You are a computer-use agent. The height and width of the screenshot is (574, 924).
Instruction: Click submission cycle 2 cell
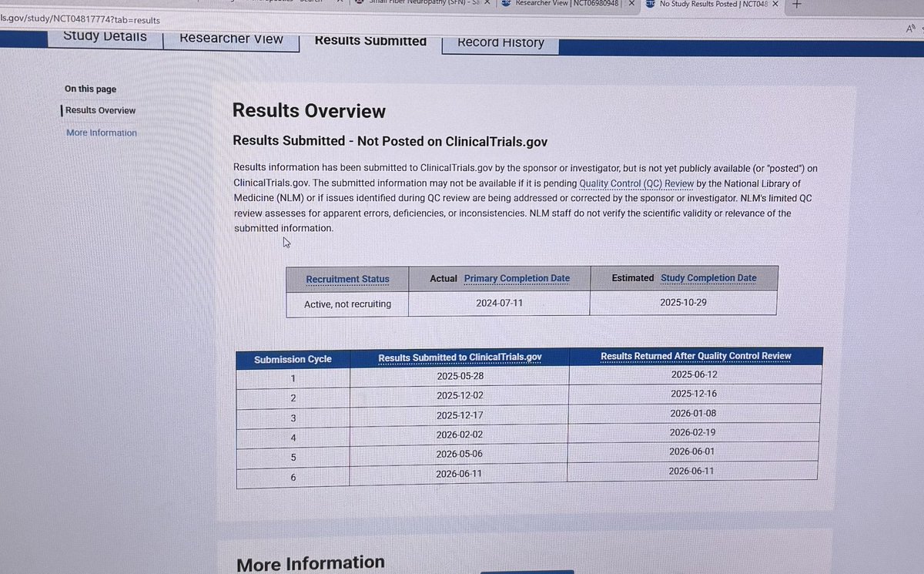pos(293,399)
